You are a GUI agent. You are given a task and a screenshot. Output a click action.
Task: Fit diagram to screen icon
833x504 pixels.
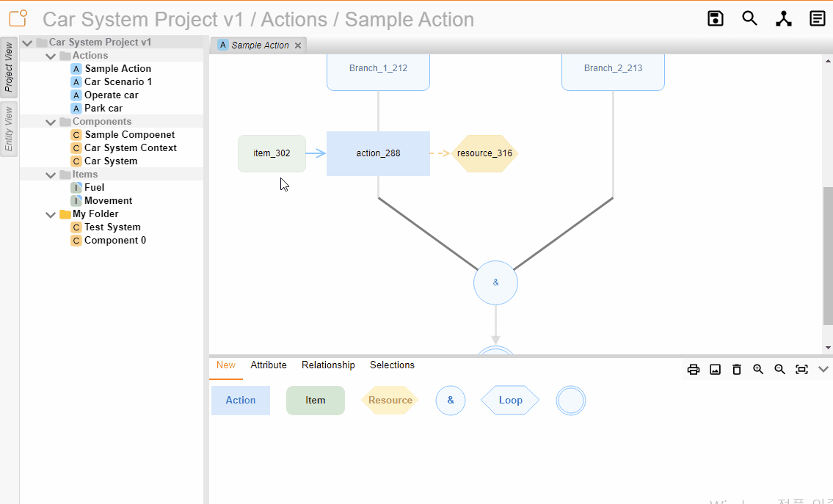click(x=801, y=369)
